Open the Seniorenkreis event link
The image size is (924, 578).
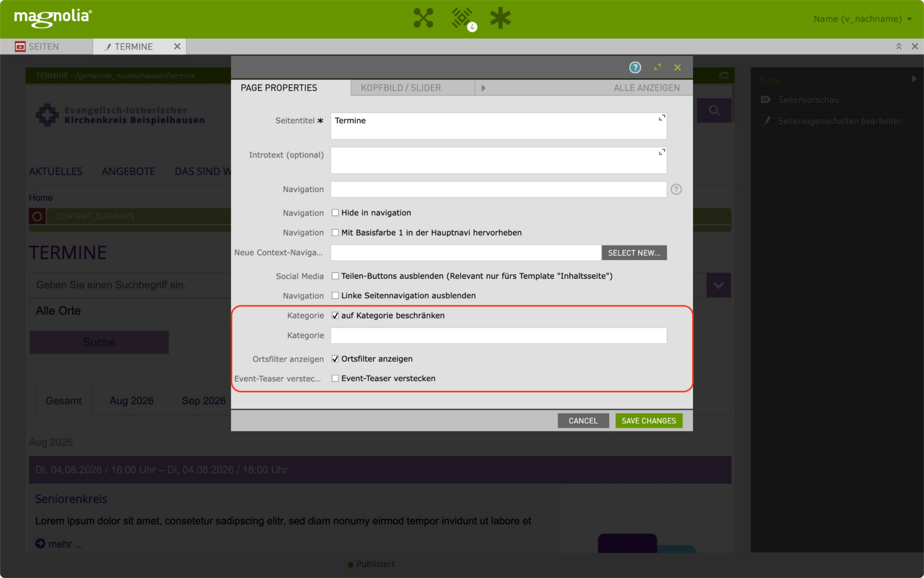click(71, 499)
